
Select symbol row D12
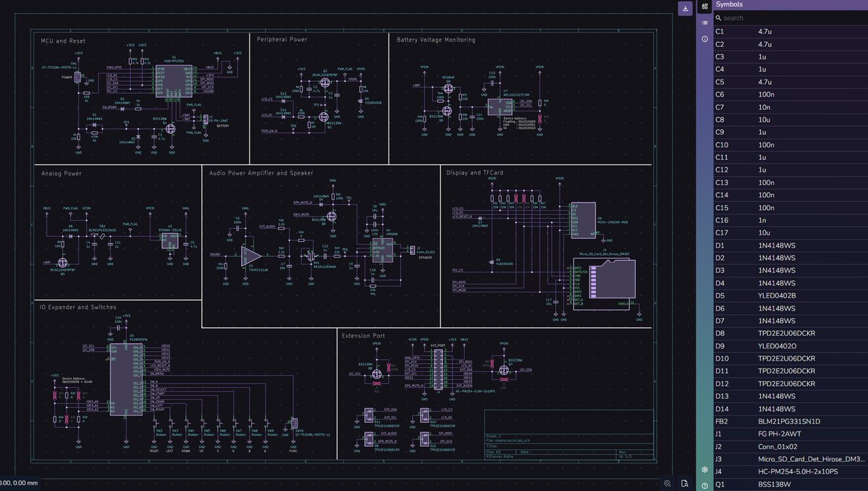pos(791,384)
